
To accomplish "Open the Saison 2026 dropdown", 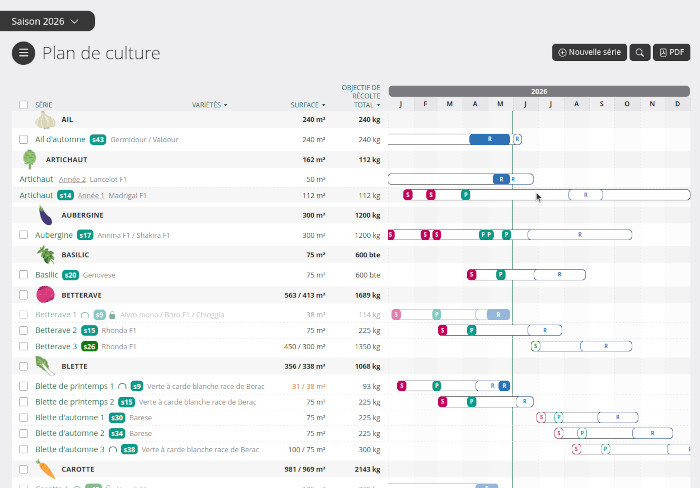I will (46, 21).
